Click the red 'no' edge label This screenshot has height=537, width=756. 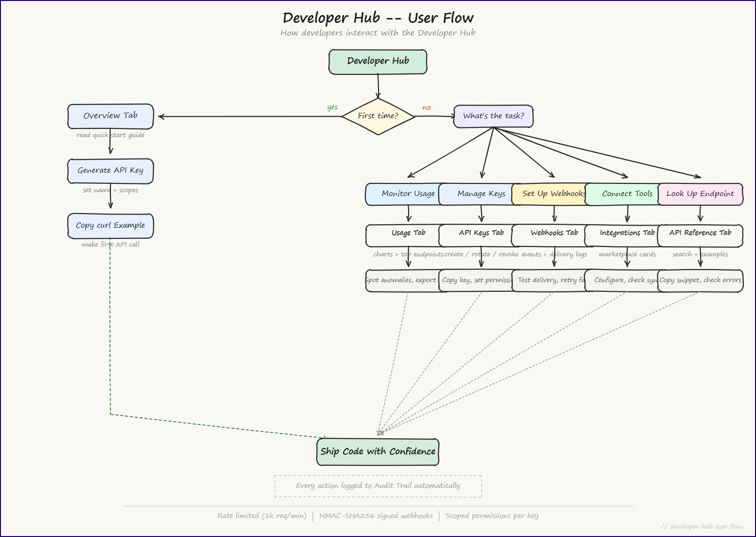tap(427, 107)
